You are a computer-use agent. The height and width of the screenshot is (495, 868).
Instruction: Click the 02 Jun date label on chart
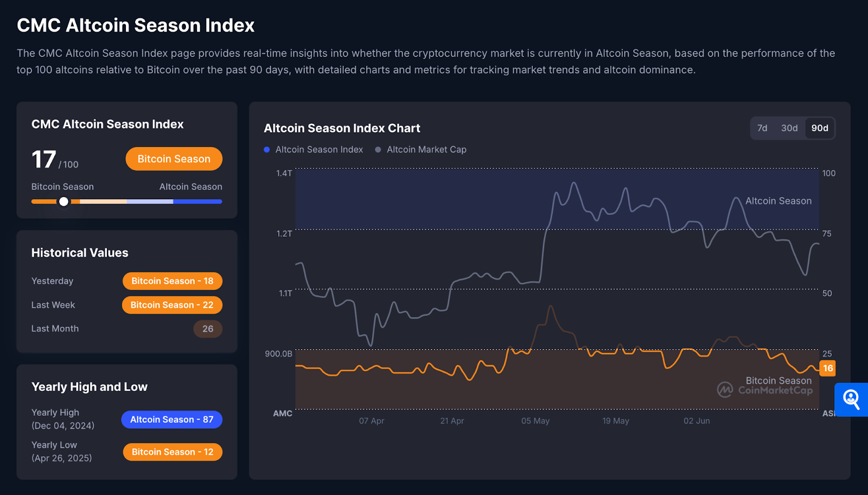coord(697,421)
